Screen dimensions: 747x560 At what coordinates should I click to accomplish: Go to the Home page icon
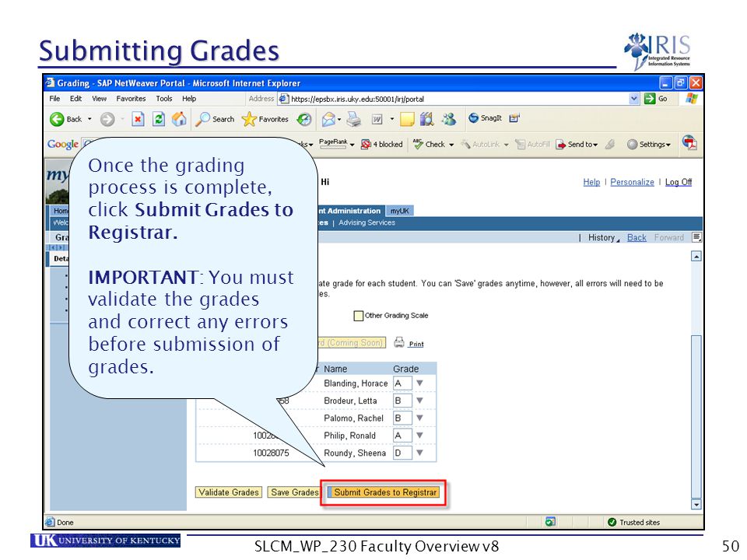point(179,118)
